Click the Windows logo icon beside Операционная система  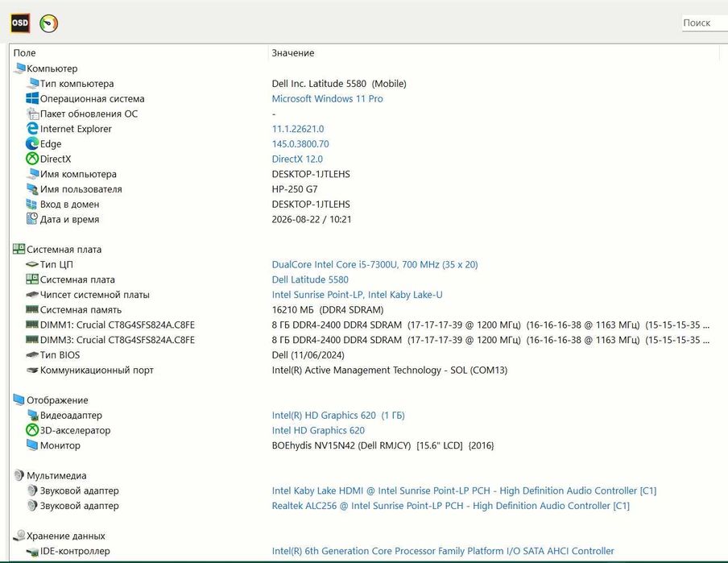point(32,98)
